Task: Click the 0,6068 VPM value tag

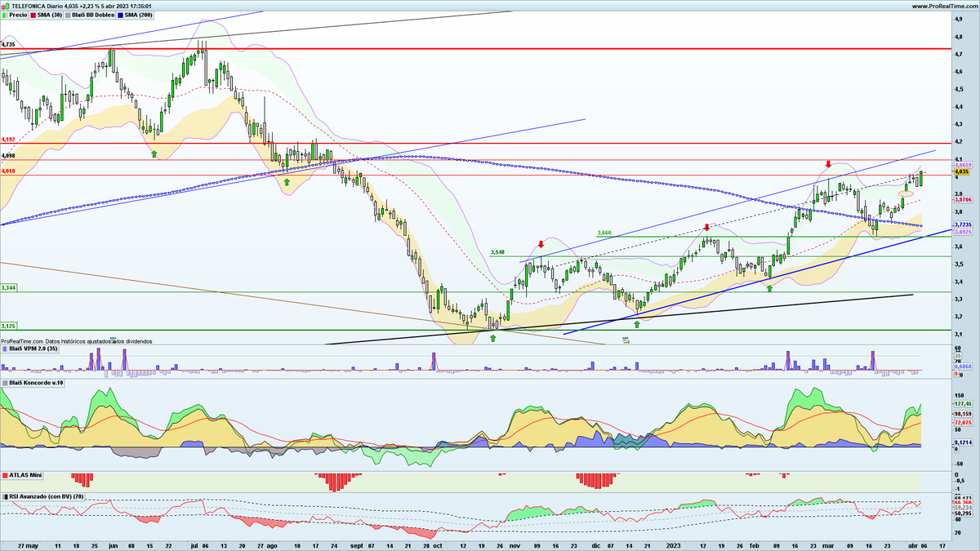Action: (x=963, y=367)
